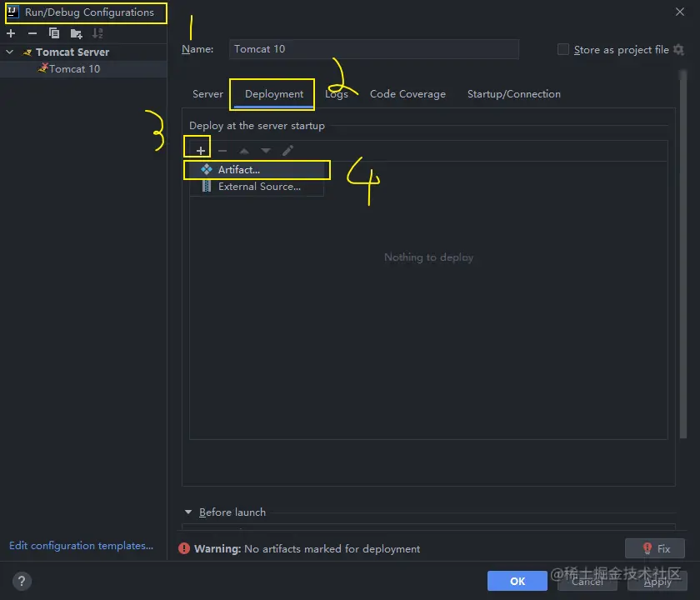Move configuration into new folder

tap(77, 33)
